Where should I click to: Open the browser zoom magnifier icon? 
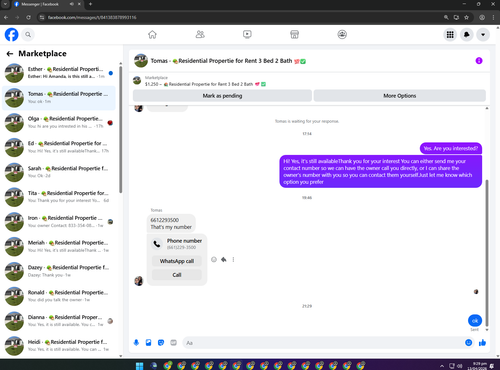[x=446, y=17]
